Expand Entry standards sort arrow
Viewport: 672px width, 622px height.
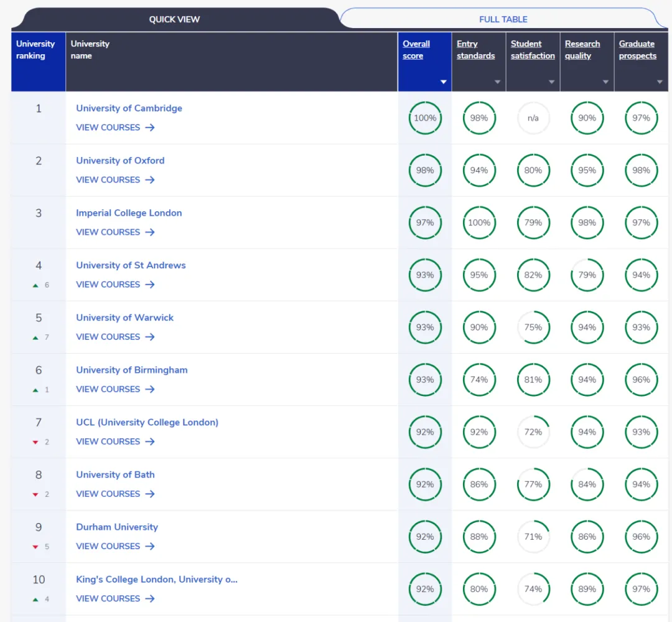(x=497, y=82)
